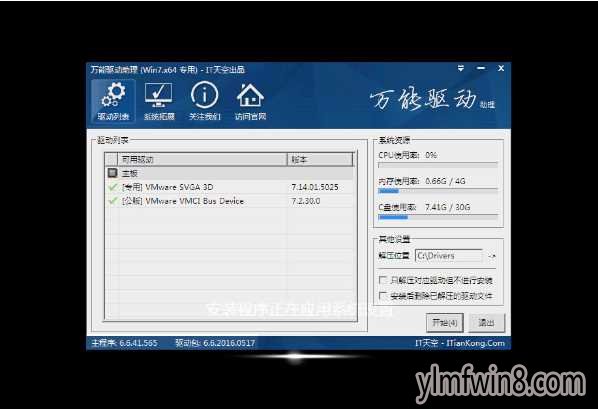Open the 访问官网 home icon
598x410 pixels.
(250, 101)
